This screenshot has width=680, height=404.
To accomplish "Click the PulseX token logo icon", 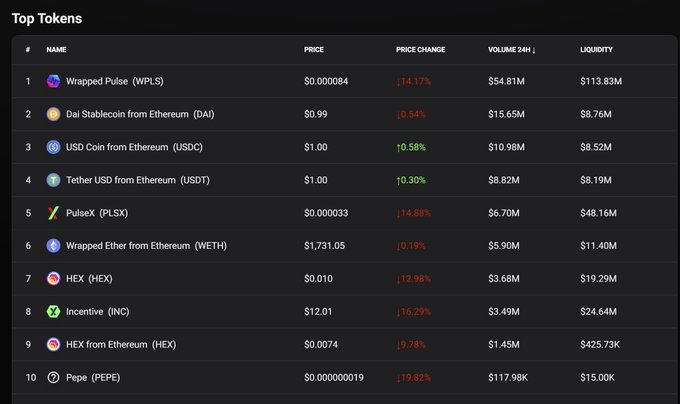I will (x=53, y=213).
